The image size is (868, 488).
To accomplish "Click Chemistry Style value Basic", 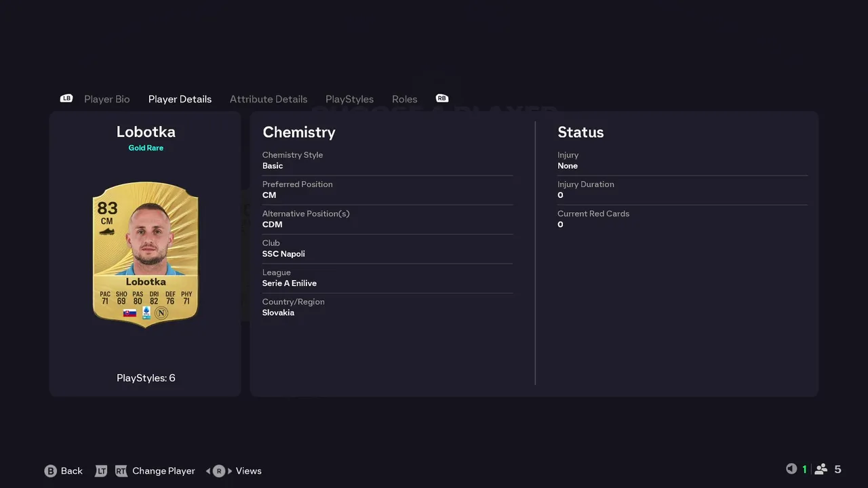I will (273, 166).
